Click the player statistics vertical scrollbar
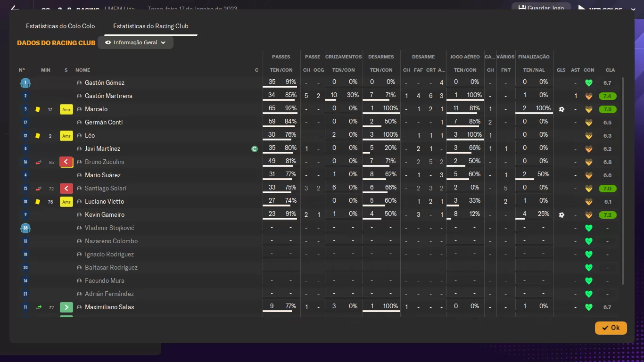 click(623, 181)
